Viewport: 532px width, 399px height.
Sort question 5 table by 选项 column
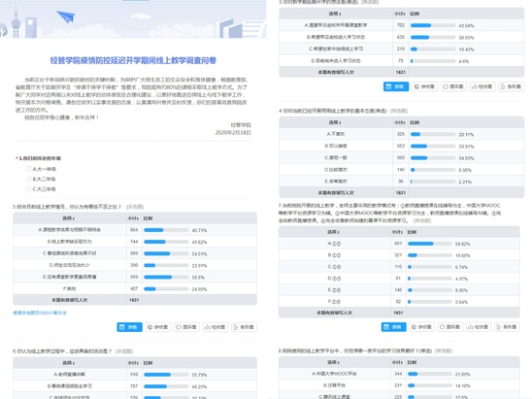(x=69, y=218)
